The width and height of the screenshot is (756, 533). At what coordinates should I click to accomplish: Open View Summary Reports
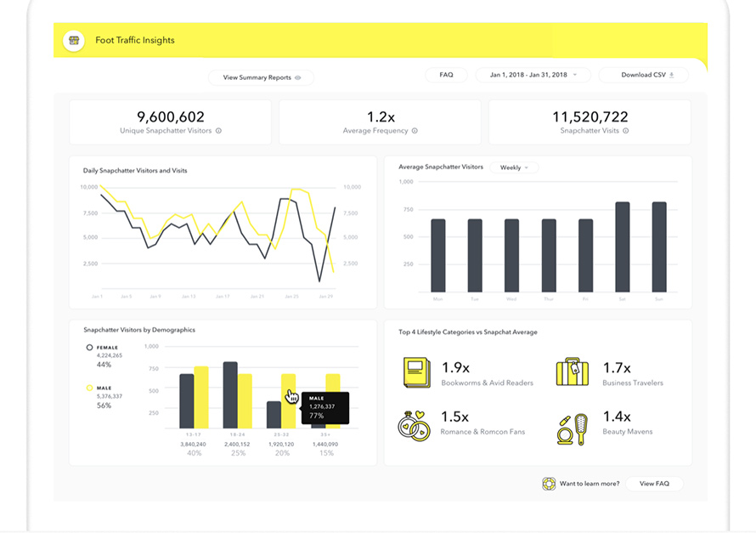pyautogui.click(x=262, y=77)
